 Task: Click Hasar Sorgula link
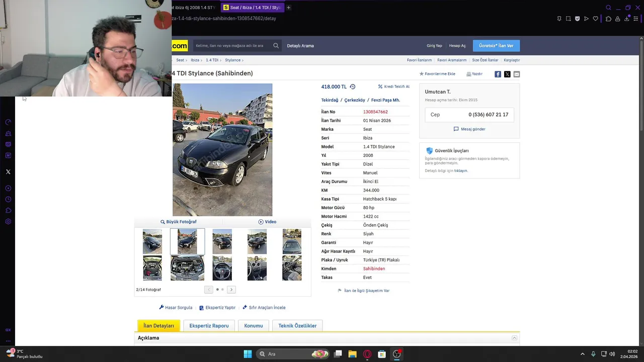[x=176, y=308]
